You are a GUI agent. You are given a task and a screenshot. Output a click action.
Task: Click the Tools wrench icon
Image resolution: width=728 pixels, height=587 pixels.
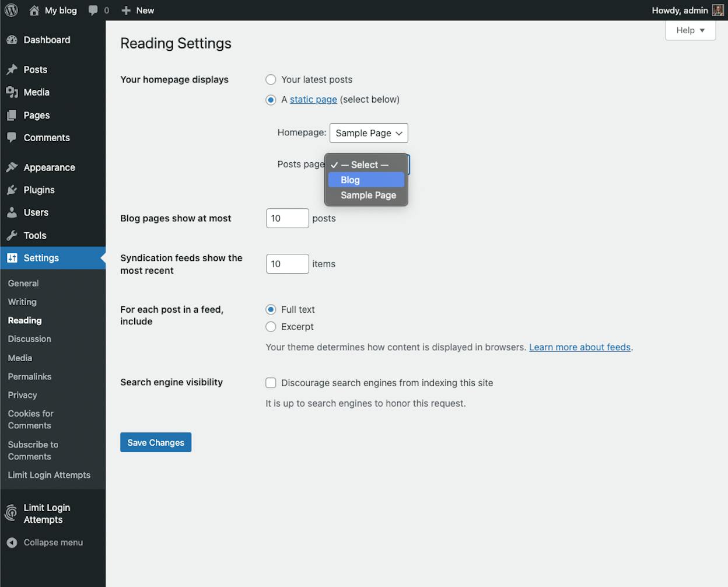pos(12,236)
